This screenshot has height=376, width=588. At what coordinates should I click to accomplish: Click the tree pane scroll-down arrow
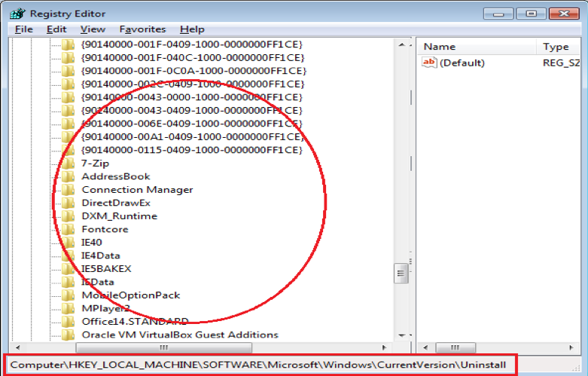click(x=401, y=335)
